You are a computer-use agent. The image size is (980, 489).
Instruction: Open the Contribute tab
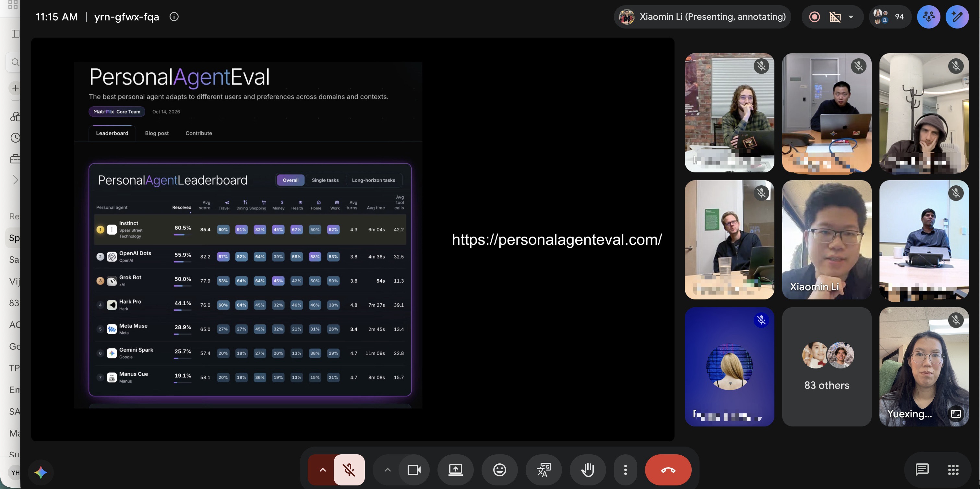point(198,134)
